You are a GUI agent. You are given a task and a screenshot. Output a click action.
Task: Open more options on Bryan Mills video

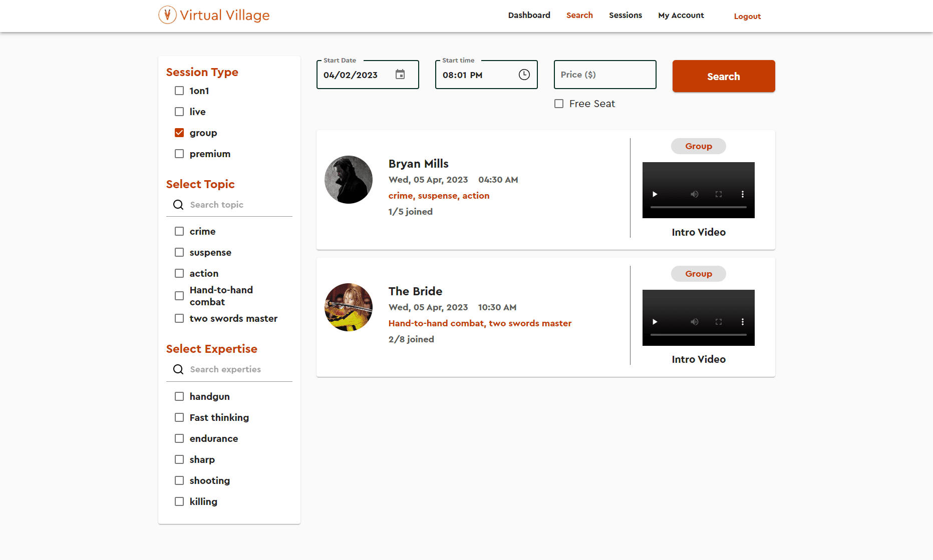(x=743, y=194)
